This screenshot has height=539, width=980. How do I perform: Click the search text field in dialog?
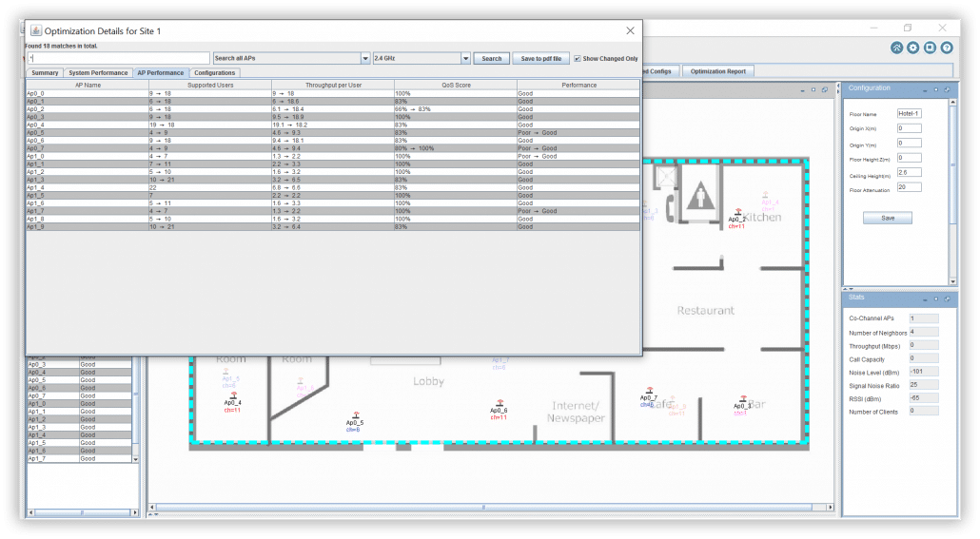point(119,58)
